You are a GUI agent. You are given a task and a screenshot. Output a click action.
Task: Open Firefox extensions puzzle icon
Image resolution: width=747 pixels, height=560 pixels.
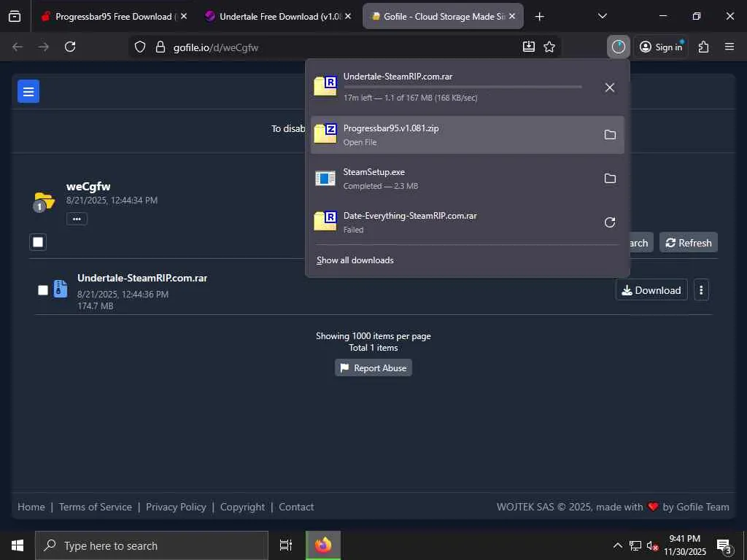point(704,47)
